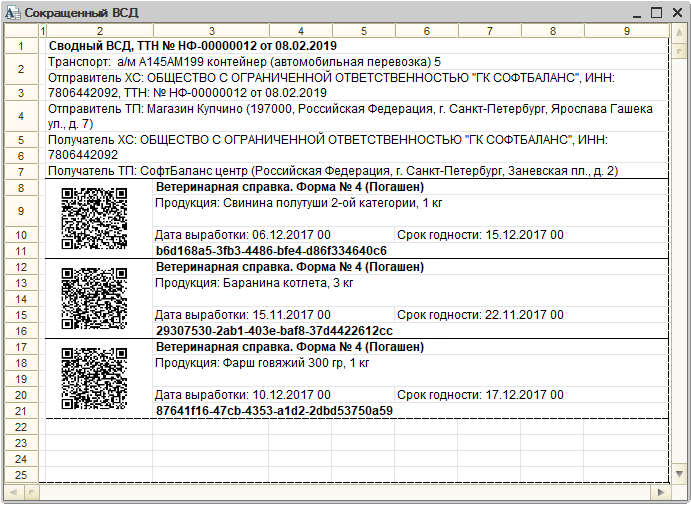Select row header 25

click(x=21, y=475)
